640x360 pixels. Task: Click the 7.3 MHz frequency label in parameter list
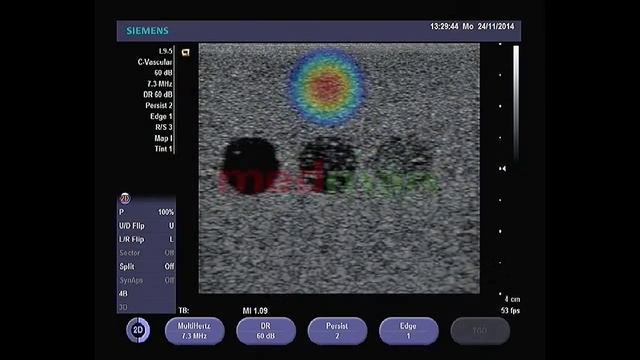[x=160, y=84]
